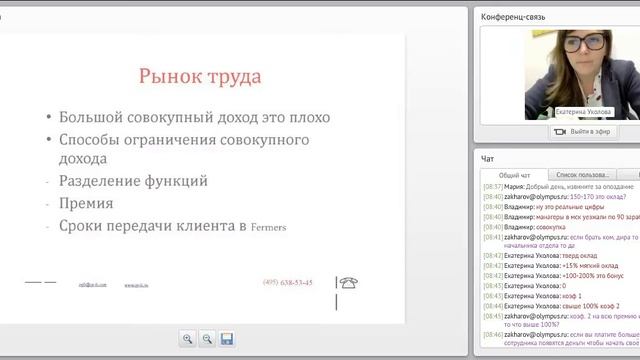This screenshot has width=640, height=360.
Task: Click the phone number (495) 638-53-45
Action: click(x=288, y=282)
